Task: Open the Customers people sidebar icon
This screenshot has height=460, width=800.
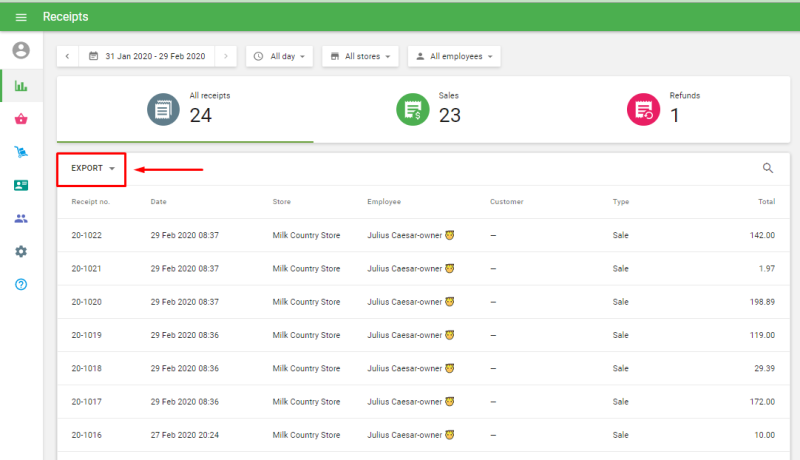Action: click(21, 218)
